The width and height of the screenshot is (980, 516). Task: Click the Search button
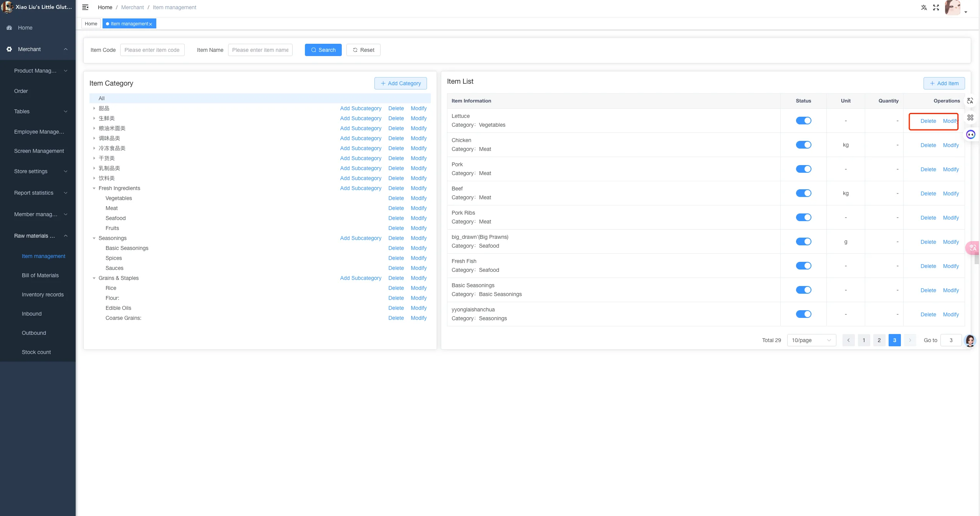tap(323, 50)
